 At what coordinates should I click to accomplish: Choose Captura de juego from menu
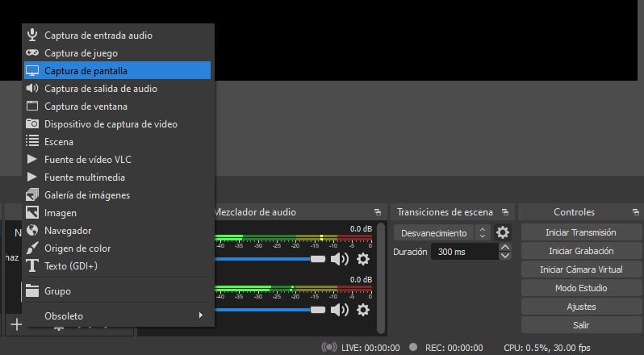(81, 53)
